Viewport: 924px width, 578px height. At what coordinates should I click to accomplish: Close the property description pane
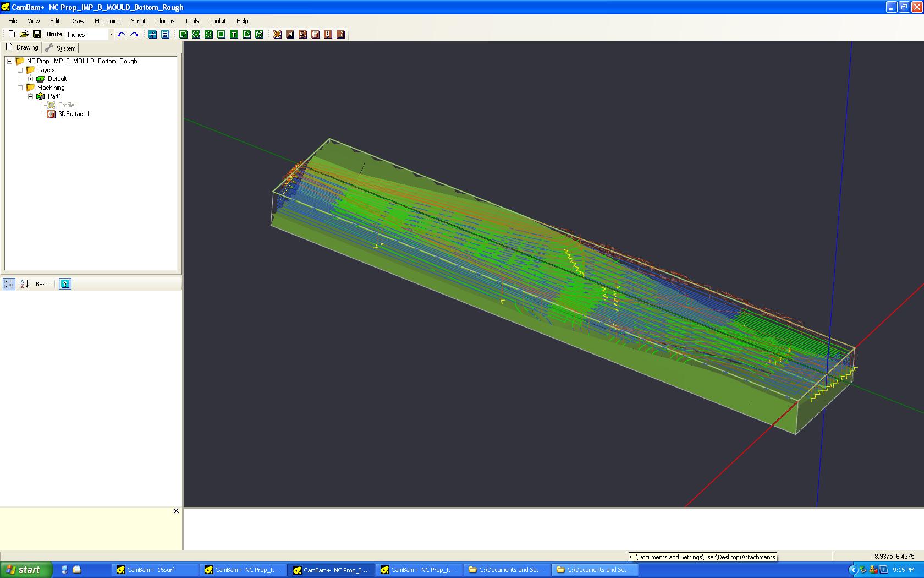tap(176, 511)
